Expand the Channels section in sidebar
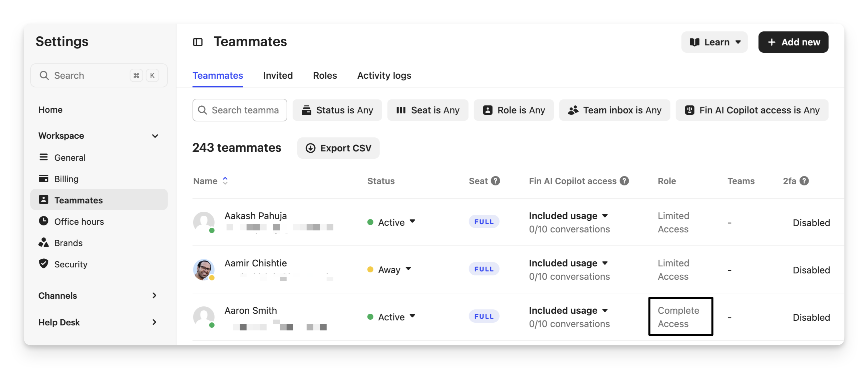 (154, 296)
